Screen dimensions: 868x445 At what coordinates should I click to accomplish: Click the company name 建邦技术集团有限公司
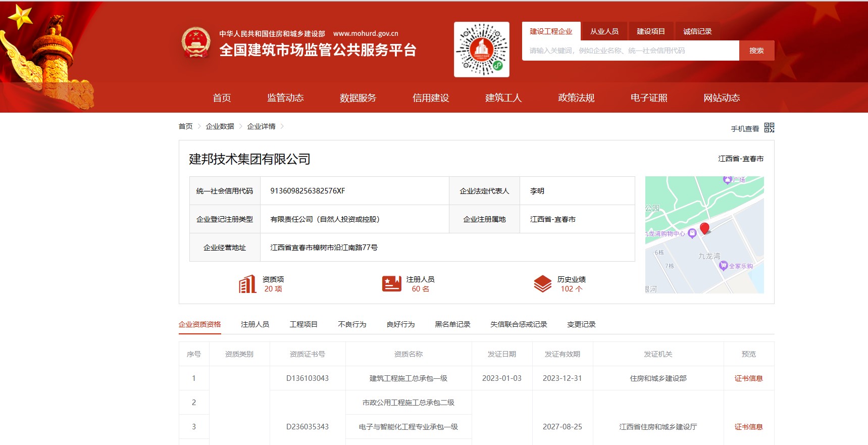(249, 159)
